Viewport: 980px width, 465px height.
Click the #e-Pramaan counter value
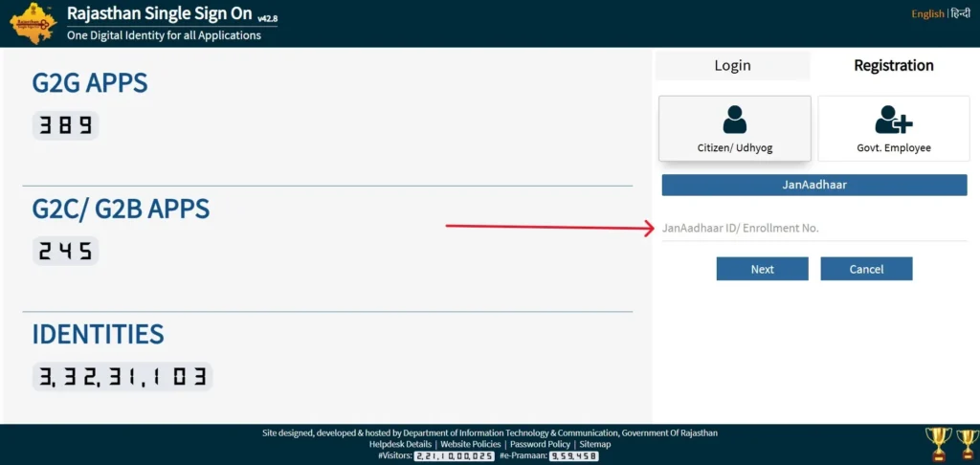pos(574,456)
